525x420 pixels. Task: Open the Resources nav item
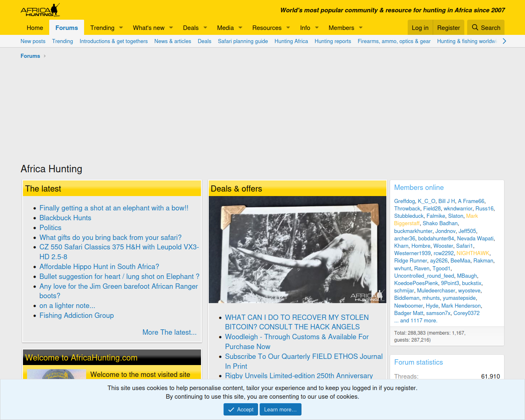pyautogui.click(x=267, y=27)
